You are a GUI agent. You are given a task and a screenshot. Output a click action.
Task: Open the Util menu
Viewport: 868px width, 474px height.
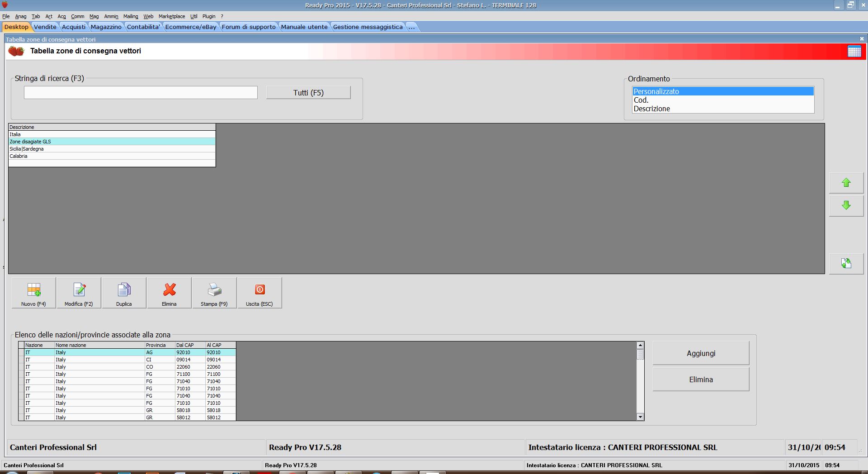(194, 16)
